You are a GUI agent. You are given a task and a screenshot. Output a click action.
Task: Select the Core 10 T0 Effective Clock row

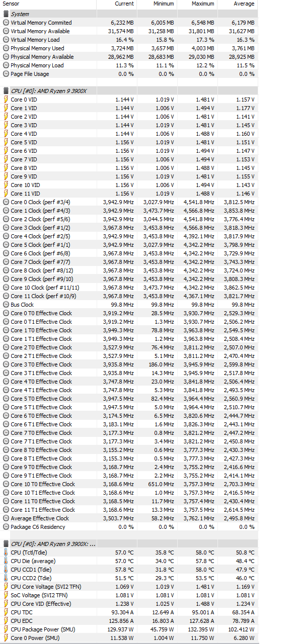(x=129, y=484)
